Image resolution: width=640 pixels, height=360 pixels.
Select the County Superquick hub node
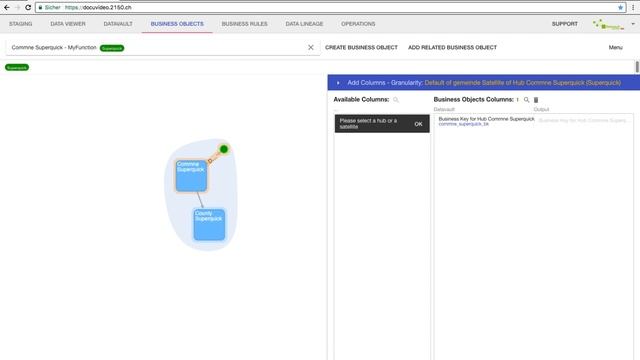(x=209, y=224)
